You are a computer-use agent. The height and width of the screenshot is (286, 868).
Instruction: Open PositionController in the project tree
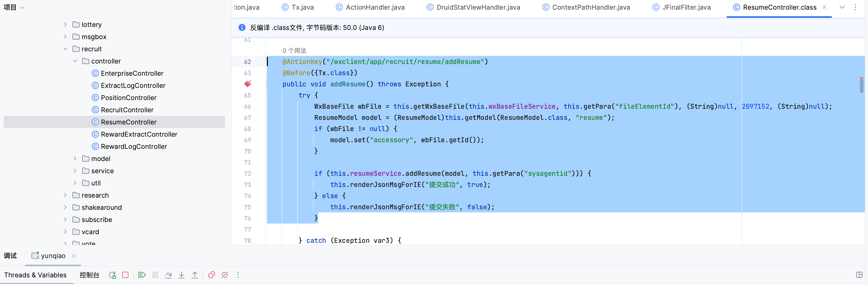(128, 98)
